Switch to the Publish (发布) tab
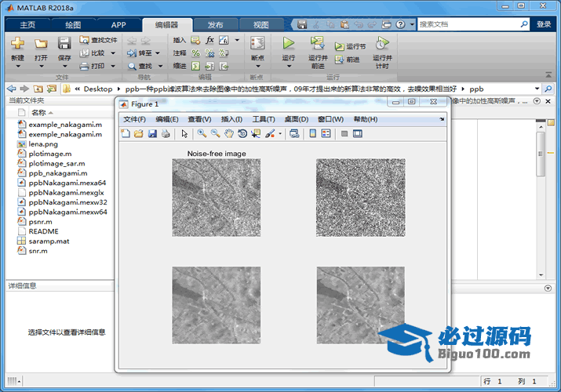 (216, 24)
